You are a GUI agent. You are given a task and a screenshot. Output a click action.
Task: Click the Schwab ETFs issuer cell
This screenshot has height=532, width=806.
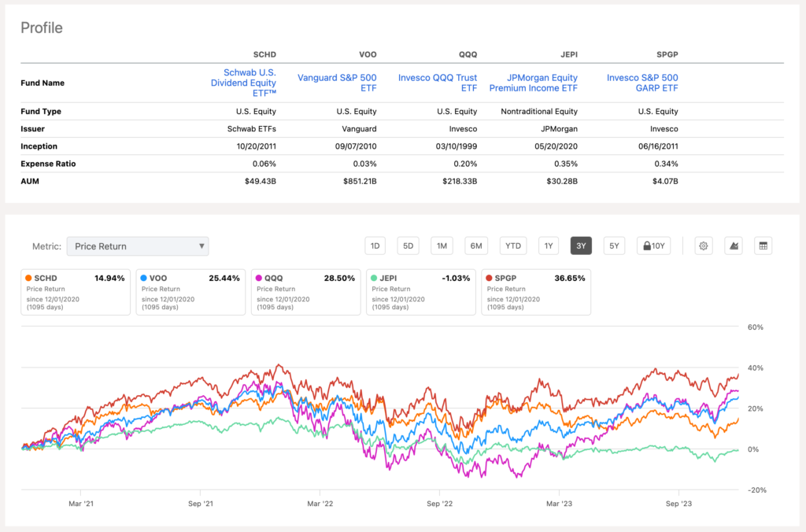(252, 129)
